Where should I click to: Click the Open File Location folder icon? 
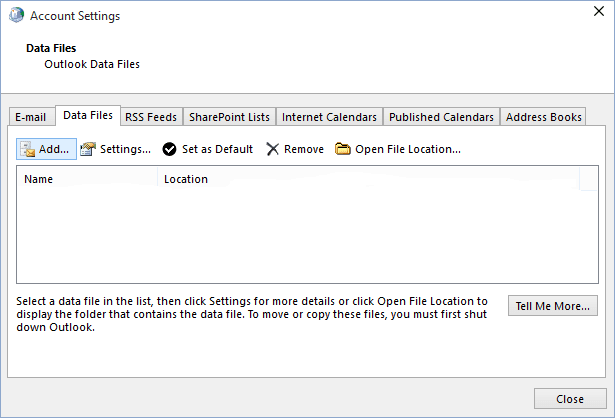[x=342, y=149]
